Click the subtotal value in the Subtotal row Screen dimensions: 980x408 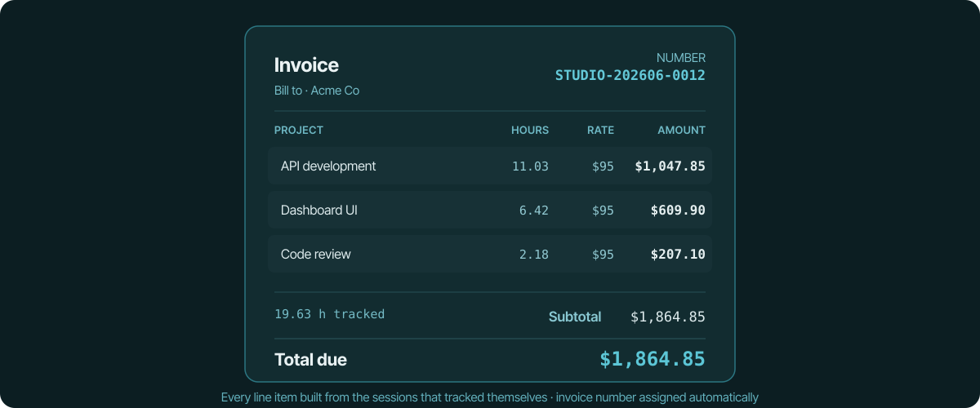point(668,317)
